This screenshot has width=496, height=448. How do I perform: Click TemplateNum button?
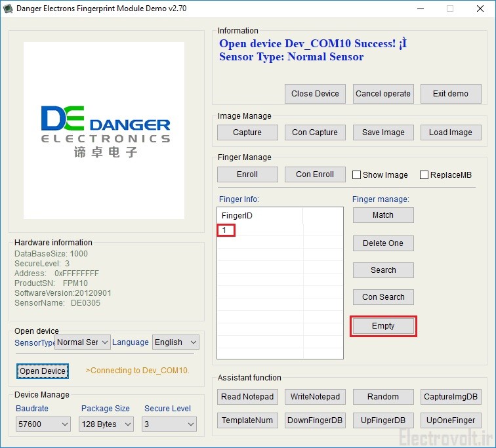247,420
